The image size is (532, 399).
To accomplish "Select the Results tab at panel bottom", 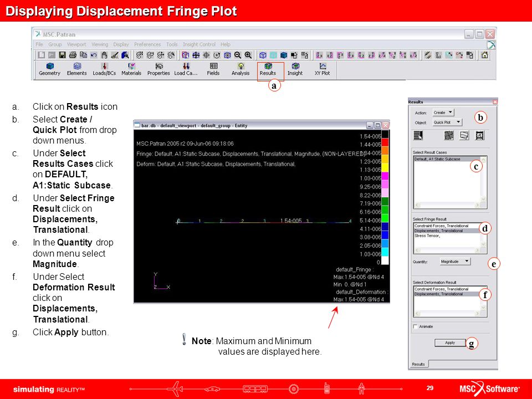I will coord(418,364).
